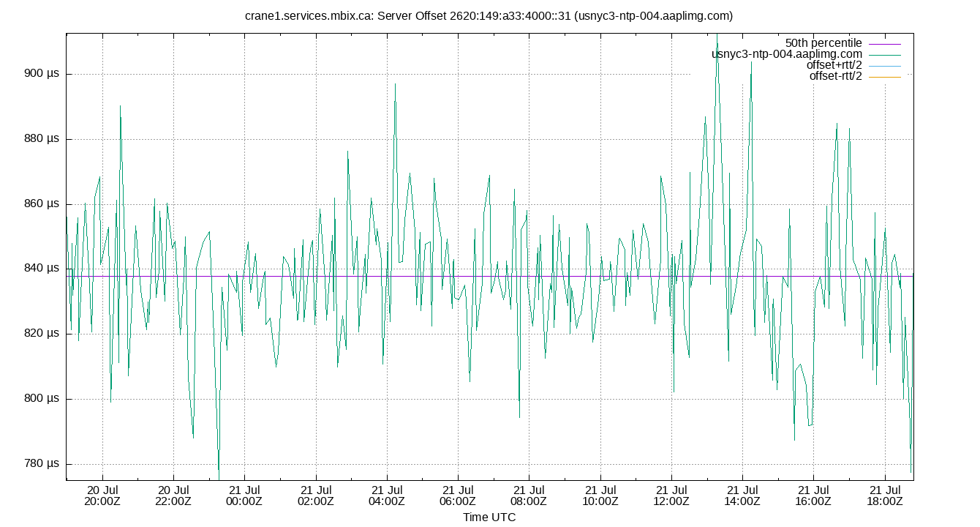Click the green line sample beside usnyc3-ntp-004.aaplimg.com
This screenshot has height=527, width=980.
click(x=884, y=55)
